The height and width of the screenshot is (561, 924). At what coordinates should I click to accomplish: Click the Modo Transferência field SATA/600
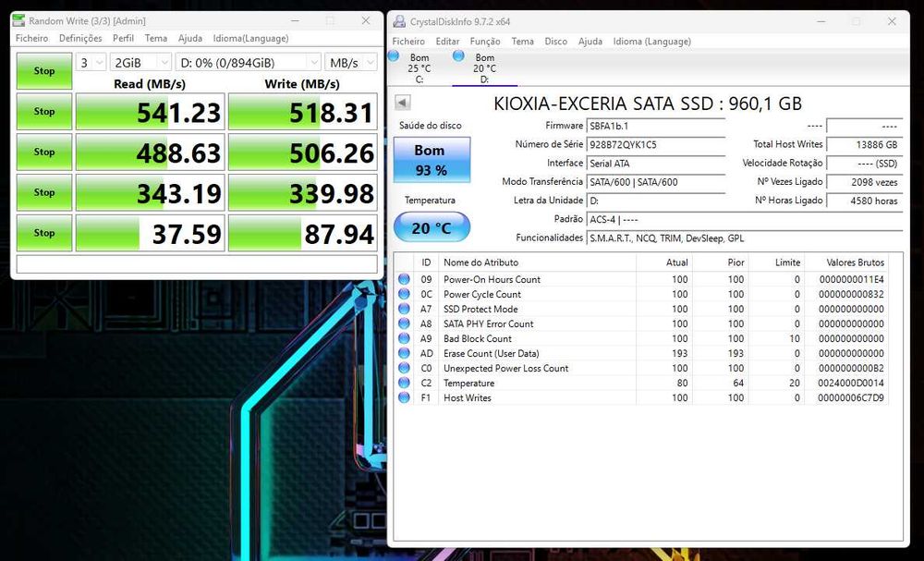656,182
